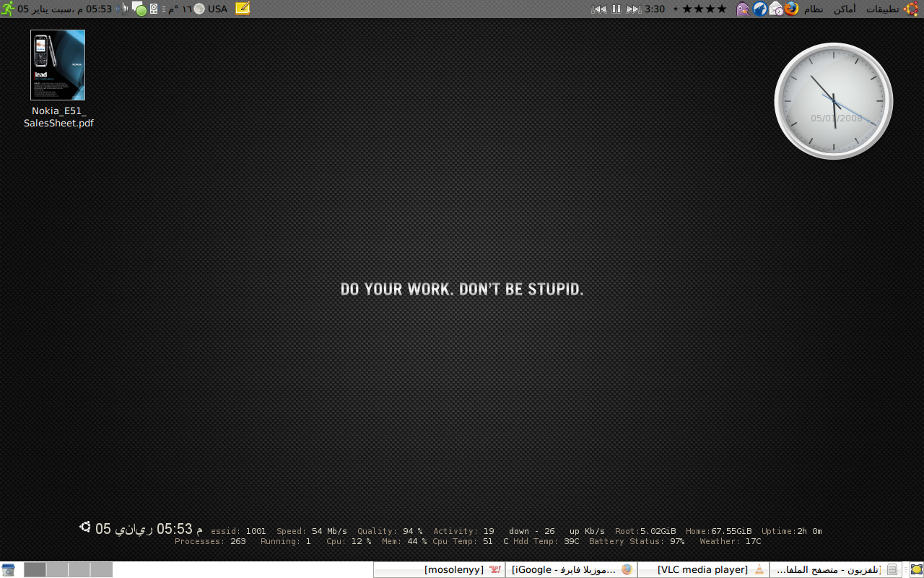The width and height of the screenshot is (924, 578).
Task: Switch to the VLC media player window
Action: tap(703, 569)
